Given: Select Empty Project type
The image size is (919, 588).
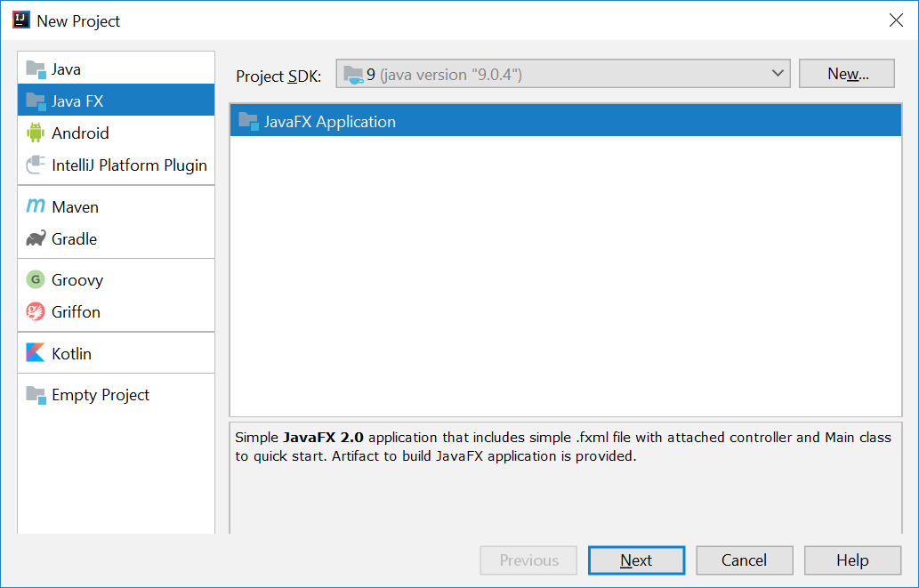Looking at the screenshot, I should (x=100, y=394).
